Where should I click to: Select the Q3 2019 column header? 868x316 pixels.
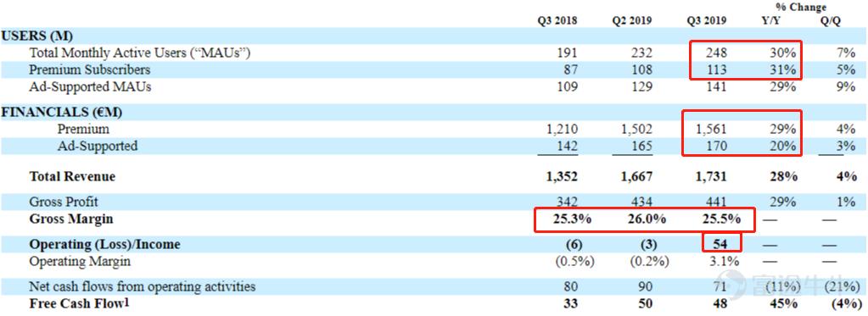[x=706, y=21]
